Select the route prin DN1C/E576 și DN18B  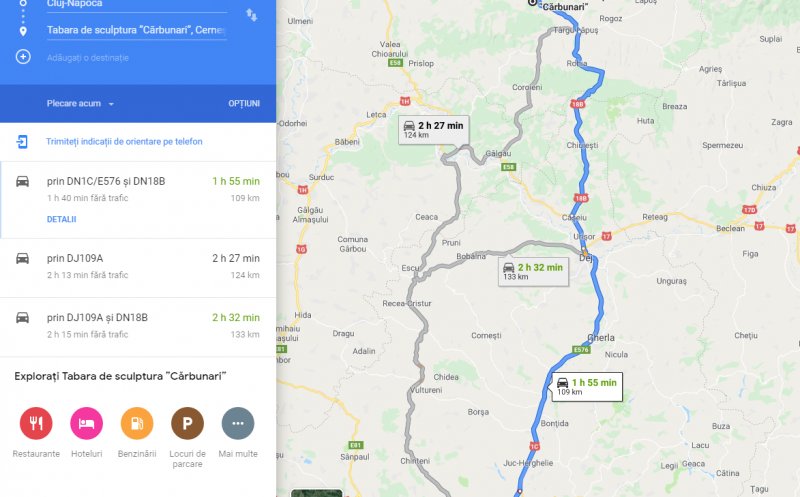pos(138,200)
